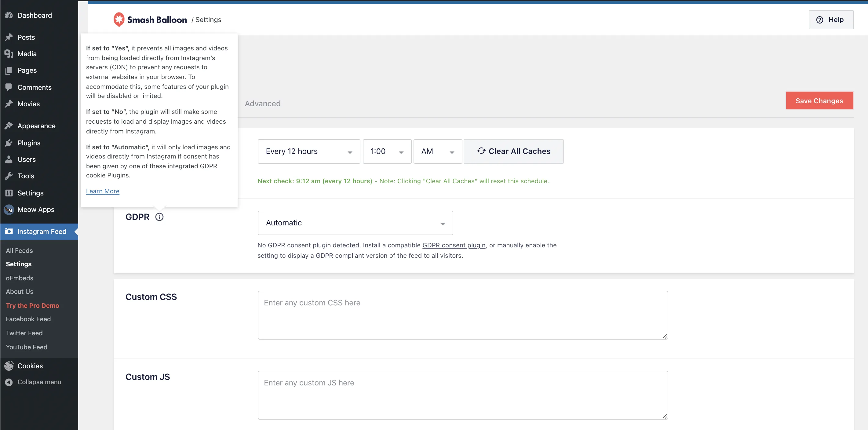Open the Plugins menu via plug icon
868x430 pixels.
(x=9, y=143)
